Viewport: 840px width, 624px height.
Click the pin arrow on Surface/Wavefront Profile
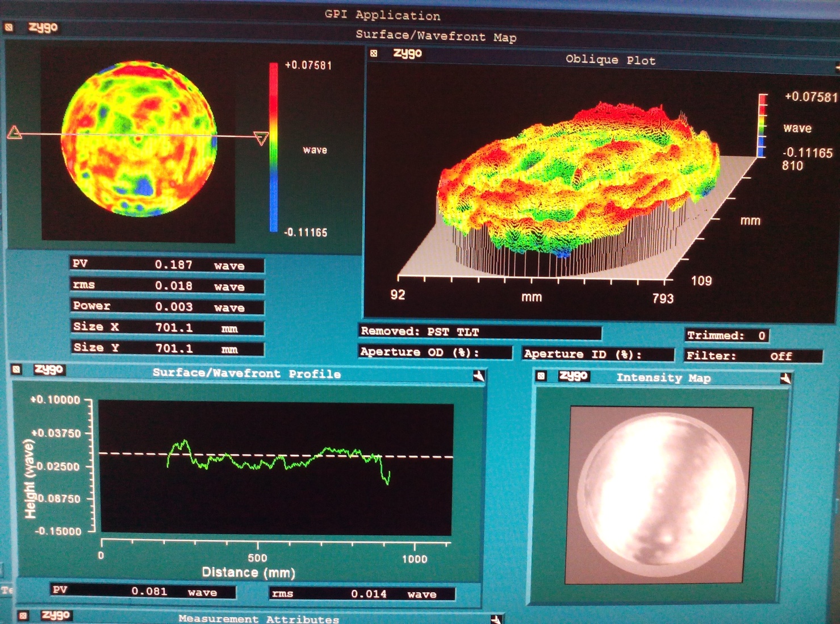tap(478, 376)
